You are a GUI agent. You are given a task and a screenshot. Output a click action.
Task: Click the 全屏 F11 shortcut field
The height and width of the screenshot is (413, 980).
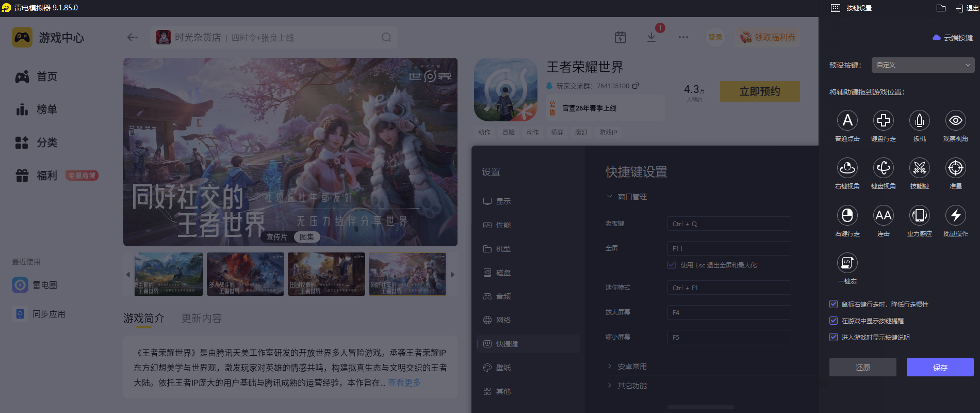pyautogui.click(x=729, y=248)
